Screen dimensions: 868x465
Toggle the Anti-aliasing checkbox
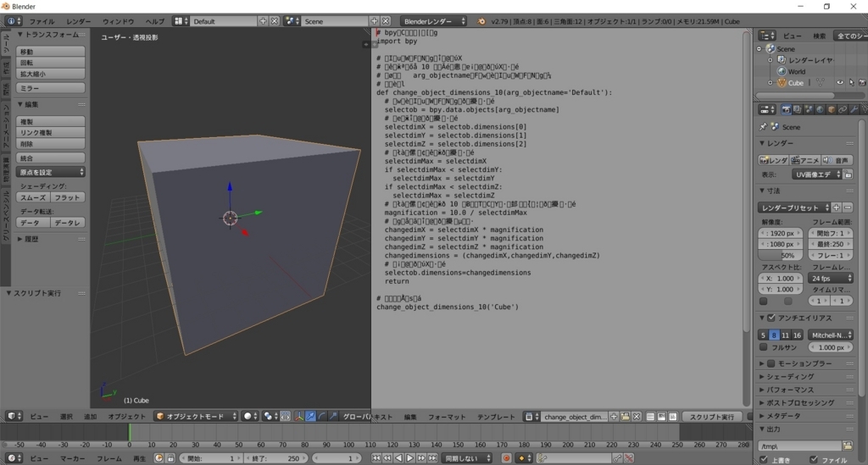click(x=771, y=318)
